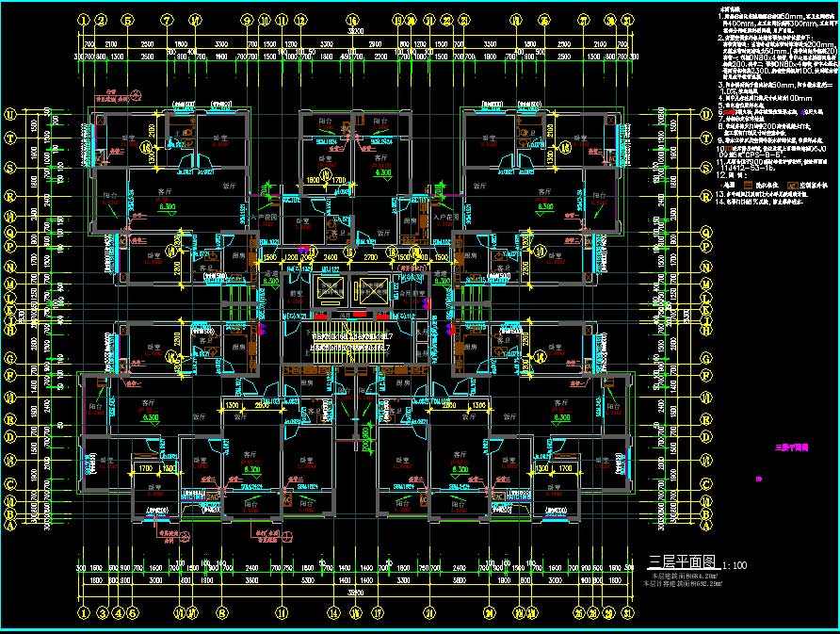Image resolution: width=840 pixels, height=634 pixels.
Task: Click the red callout circle below bottom-left unit
Action: pyautogui.click(x=185, y=535)
